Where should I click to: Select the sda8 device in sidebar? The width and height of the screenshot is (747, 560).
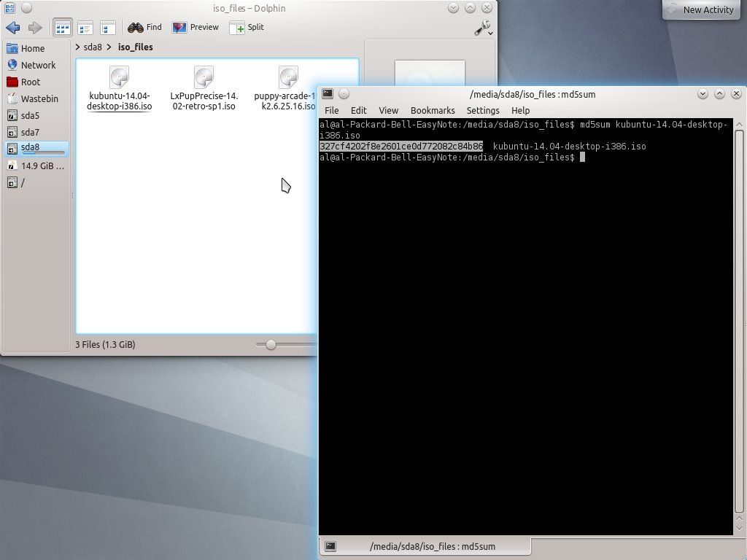pos(36,149)
